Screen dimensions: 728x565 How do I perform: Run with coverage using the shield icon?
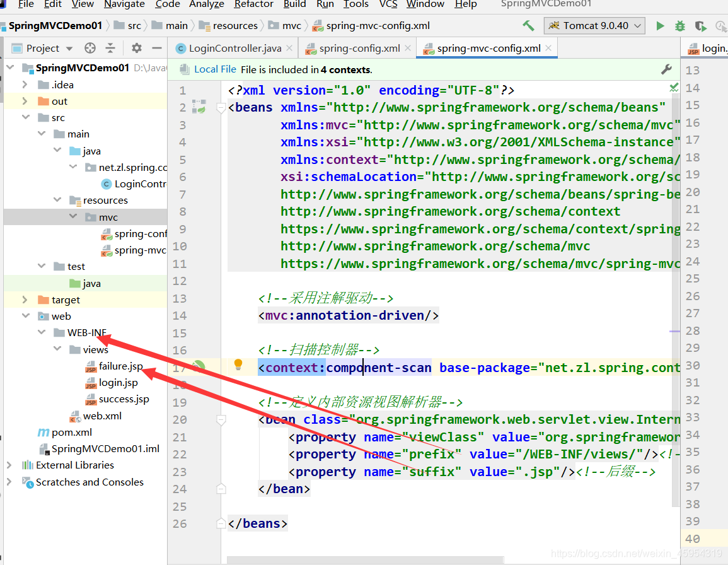[701, 26]
